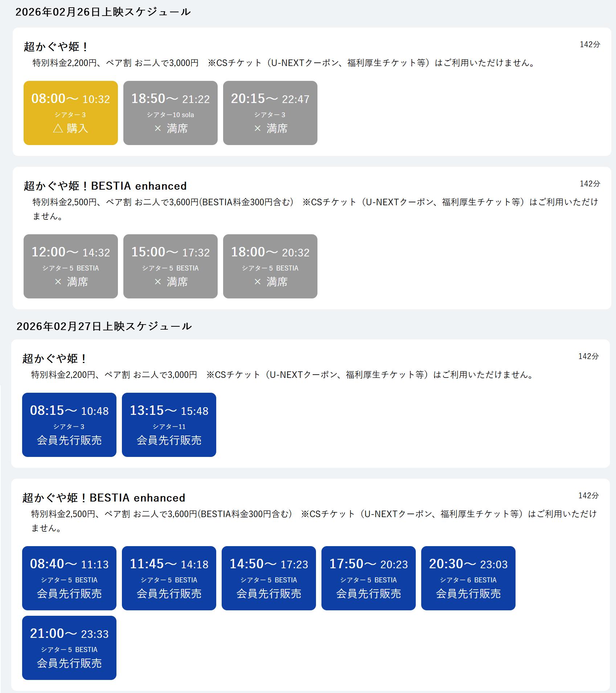This screenshot has width=616, height=693.
Task: Click the 2026年02月26日上映スケジュール heading
Action: 103,12
